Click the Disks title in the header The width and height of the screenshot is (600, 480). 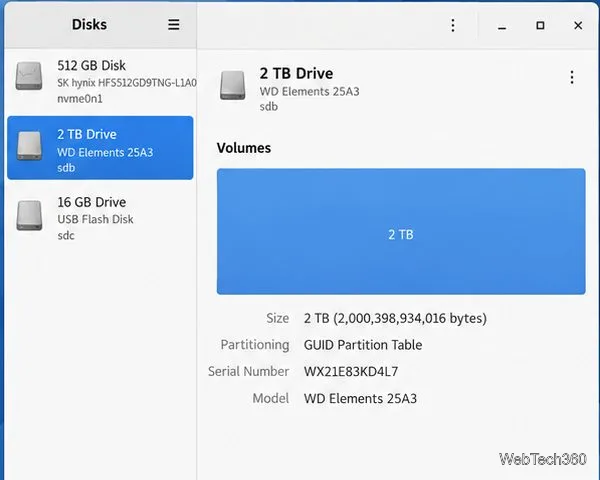click(89, 24)
